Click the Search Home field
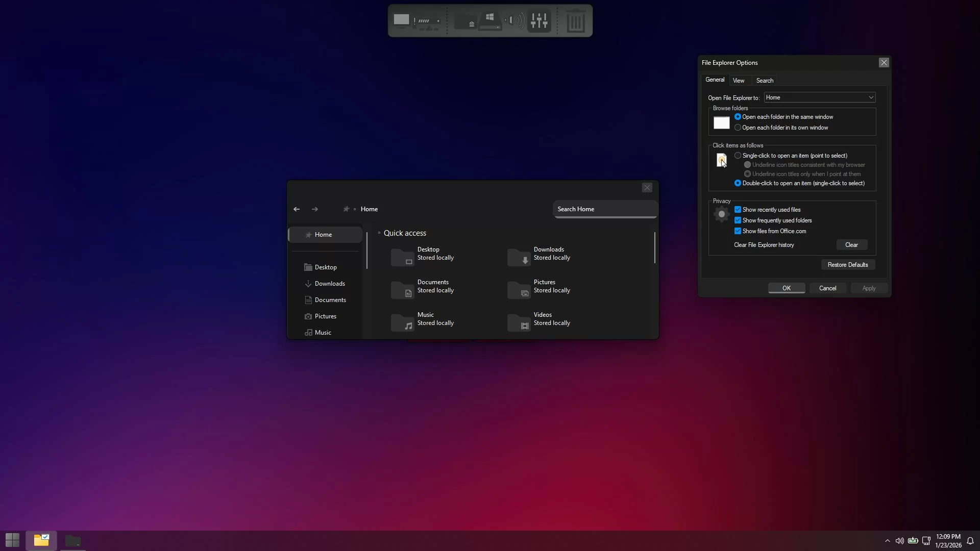Viewport: 980px width, 551px height. 604,209
